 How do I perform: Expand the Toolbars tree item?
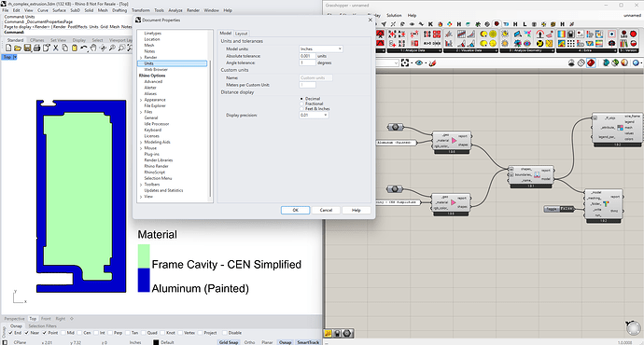[141, 185]
